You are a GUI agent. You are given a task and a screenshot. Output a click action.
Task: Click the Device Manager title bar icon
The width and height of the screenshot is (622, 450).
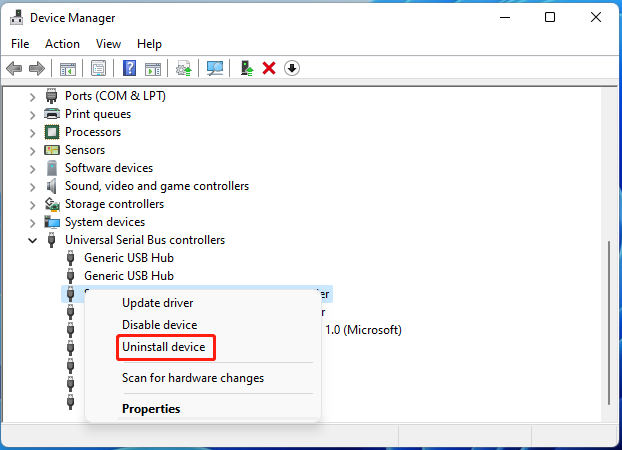17,17
